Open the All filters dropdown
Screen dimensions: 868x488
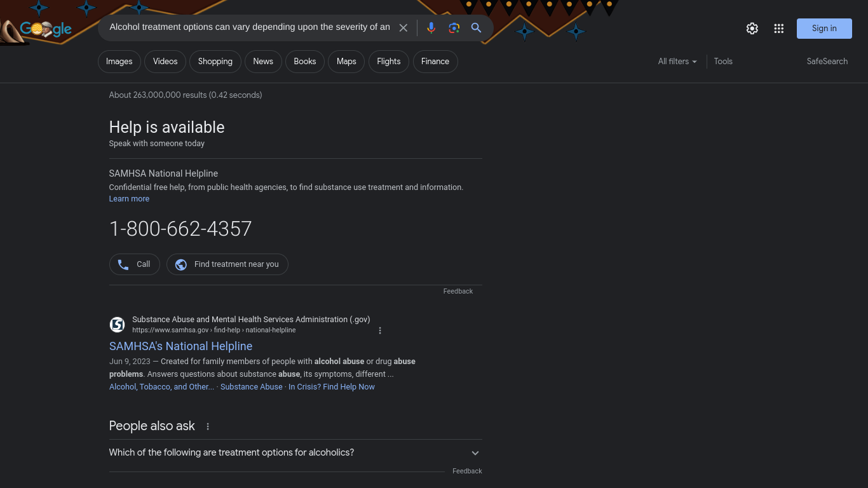click(x=677, y=62)
